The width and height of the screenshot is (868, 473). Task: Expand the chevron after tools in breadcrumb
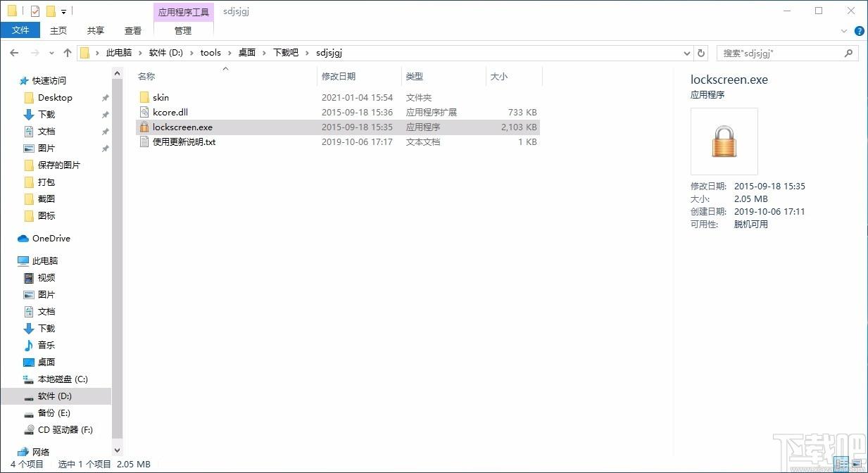(x=229, y=53)
